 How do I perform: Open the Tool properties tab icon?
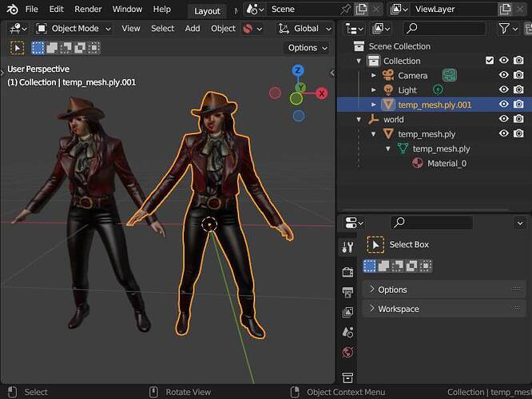tap(347, 247)
